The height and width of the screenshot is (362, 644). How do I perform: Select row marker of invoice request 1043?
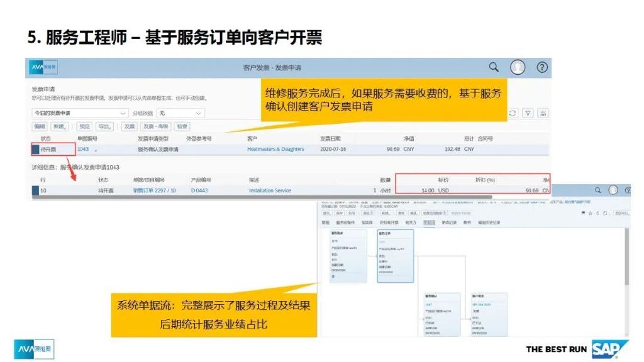click(x=35, y=150)
